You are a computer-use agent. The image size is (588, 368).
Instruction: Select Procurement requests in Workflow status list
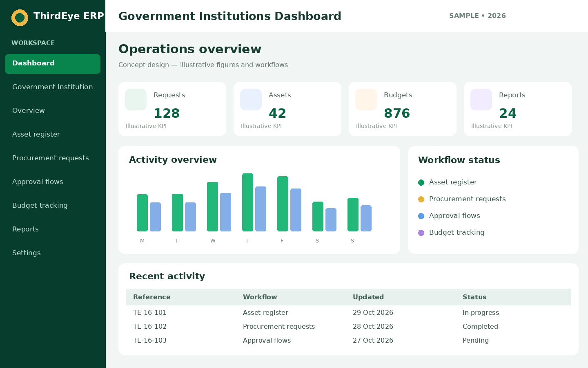coord(467,199)
